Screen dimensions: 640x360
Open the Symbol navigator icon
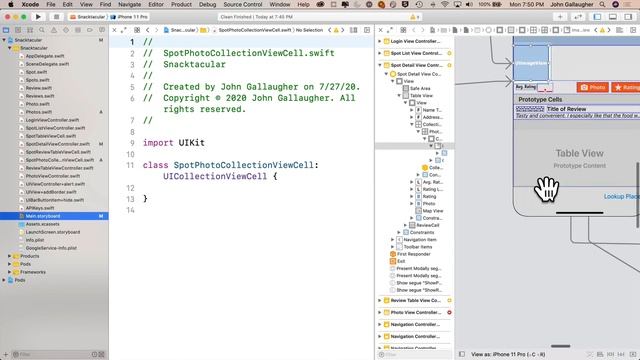pos(30,30)
